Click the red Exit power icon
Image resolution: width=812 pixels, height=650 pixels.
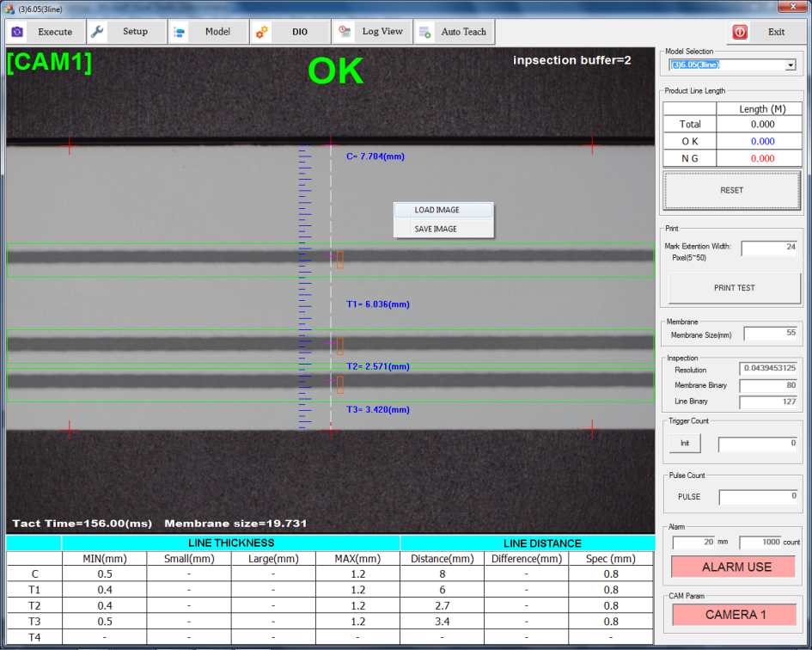pos(740,32)
